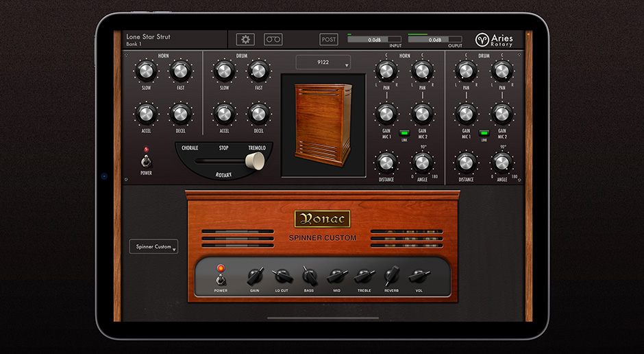Image resolution: width=644 pixels, height=354 pixels.
Task: Click the rotary speed slider handle
Action: click(255, 161)
